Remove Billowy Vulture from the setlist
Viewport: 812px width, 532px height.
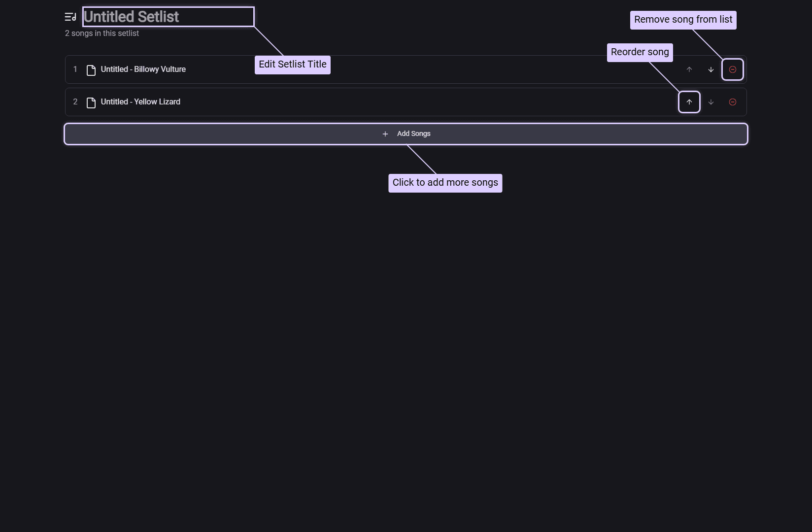pyautogui.click(x=732, y=69)
